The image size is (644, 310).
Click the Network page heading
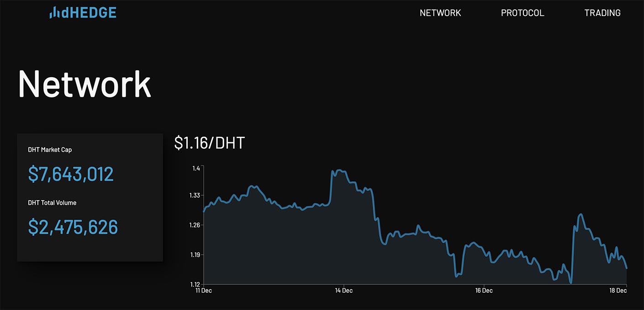point(84,85)
